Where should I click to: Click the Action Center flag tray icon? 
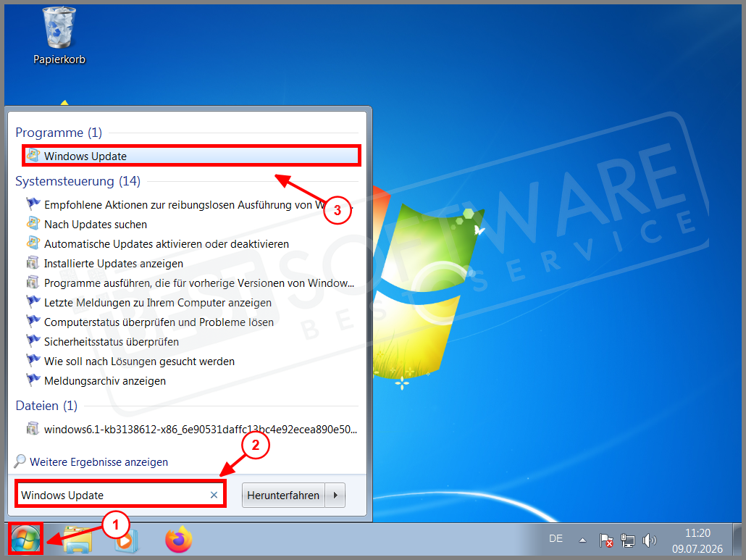(606, 540)
